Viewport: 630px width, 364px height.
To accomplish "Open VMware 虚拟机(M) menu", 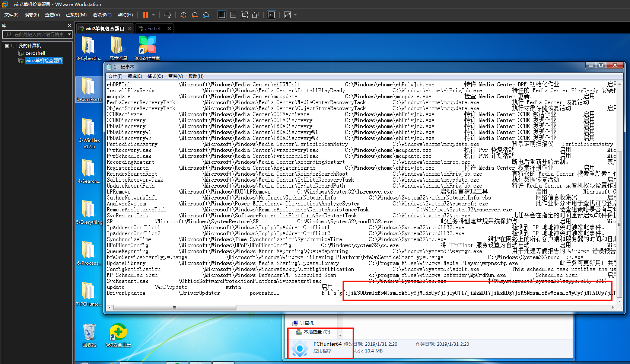I will tap(76, 15).
